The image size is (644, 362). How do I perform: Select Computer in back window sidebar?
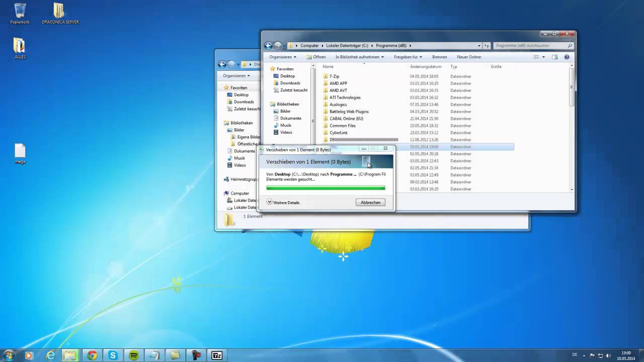[x=239, y=193]
